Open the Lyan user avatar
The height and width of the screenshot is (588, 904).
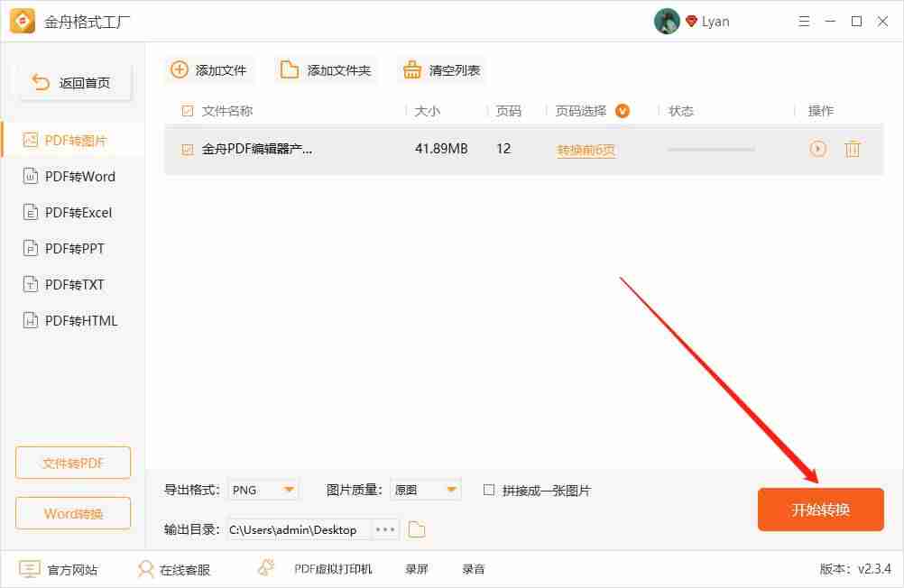pyautogui.click(x=667, y=22)
